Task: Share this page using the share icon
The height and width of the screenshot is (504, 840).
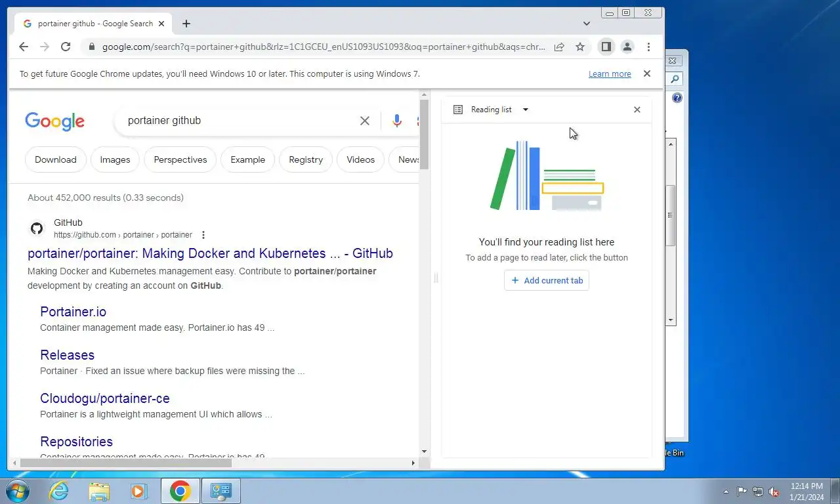Action: click(559, 47)
